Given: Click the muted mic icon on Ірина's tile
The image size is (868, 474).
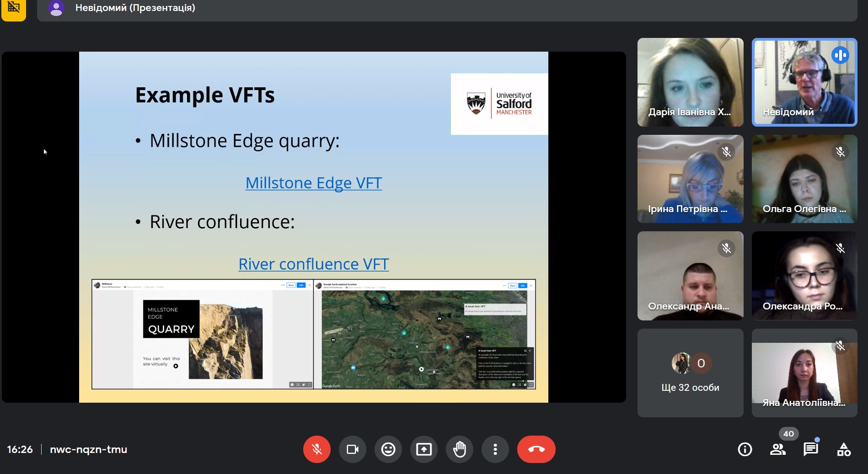Looking at the screenshot, I should (x=726, y=152).
